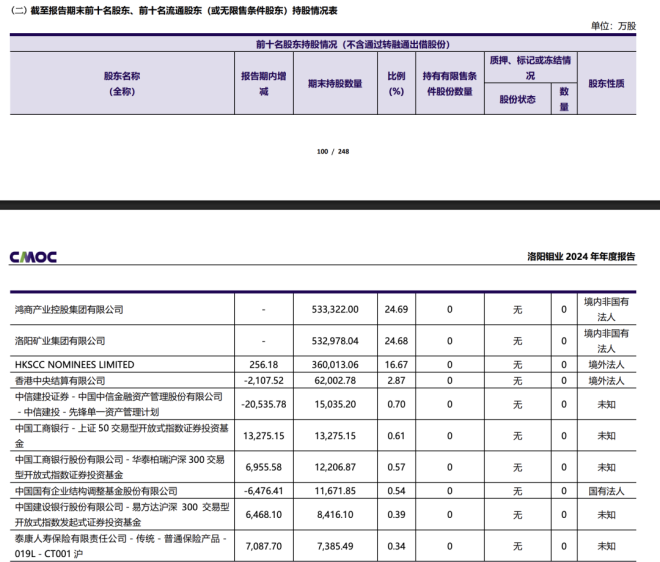Viewport: 660px width, 562px height.
Task: Click the change value 256.18
Action: [x=263, y=365]
